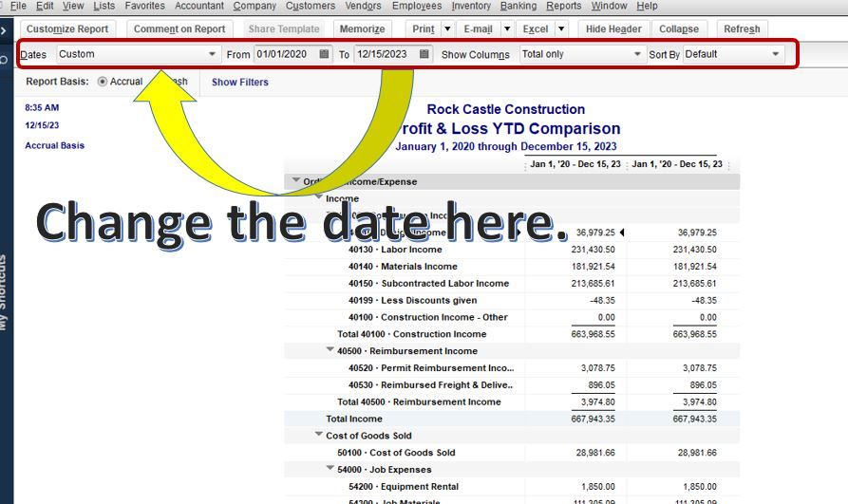Select the 40140 Materials Income row

click(x=512, y=266)
